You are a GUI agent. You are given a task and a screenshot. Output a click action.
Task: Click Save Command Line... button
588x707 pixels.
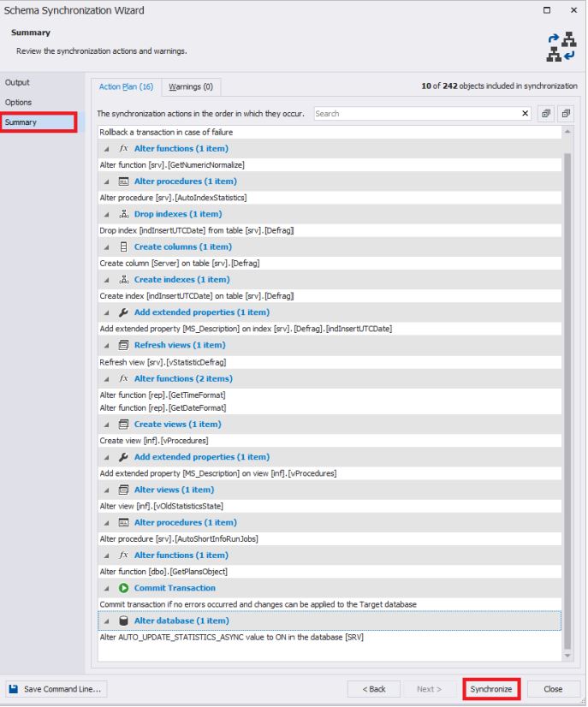[56, 689]
